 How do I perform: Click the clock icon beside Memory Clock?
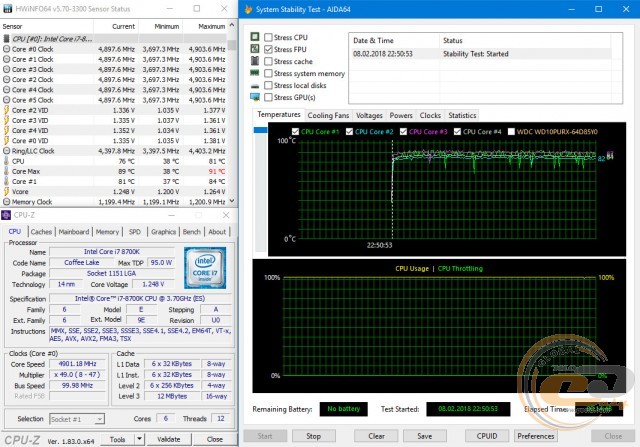7,202
